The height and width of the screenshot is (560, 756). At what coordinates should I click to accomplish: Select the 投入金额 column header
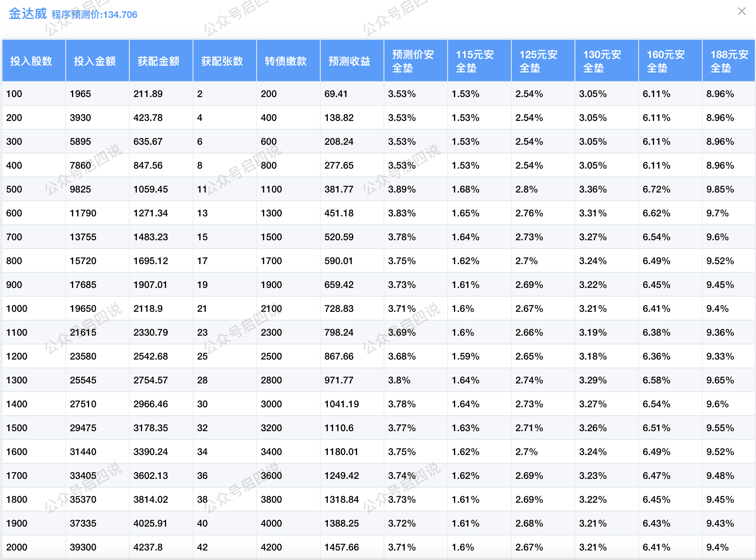95,61
